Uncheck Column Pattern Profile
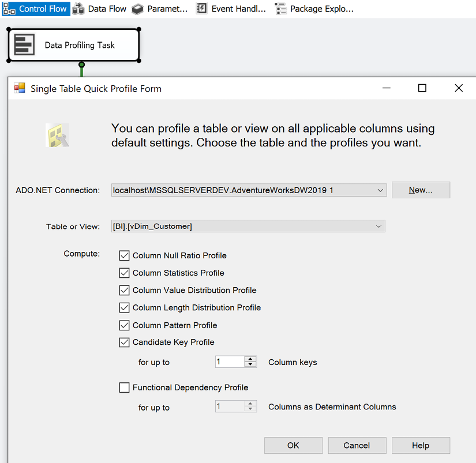 point(124,325)
